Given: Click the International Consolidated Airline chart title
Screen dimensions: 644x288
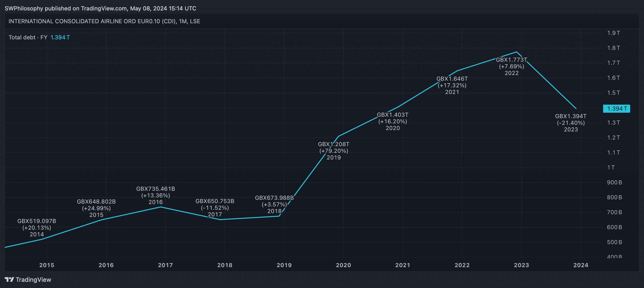Looking at the screenshot, I should click(104, 21).
